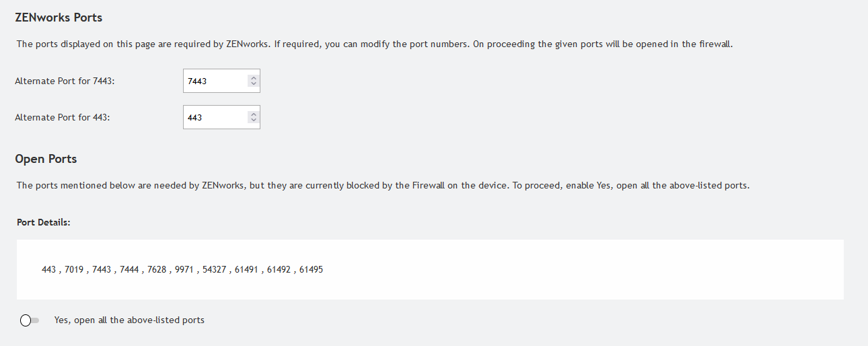868x346 pixels.
Task: Click port 61495 in the Port Details list
Action: pos(311,269)
